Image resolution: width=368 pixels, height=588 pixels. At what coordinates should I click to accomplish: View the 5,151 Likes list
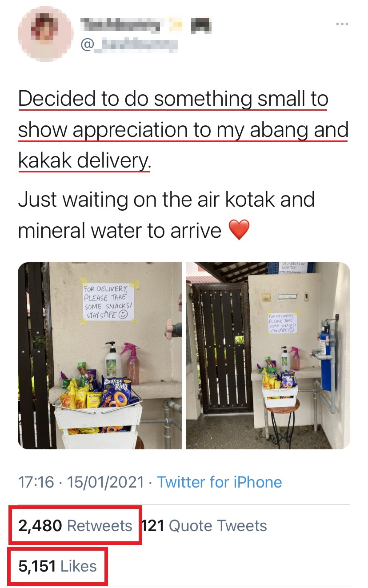(x=57, y=566)
